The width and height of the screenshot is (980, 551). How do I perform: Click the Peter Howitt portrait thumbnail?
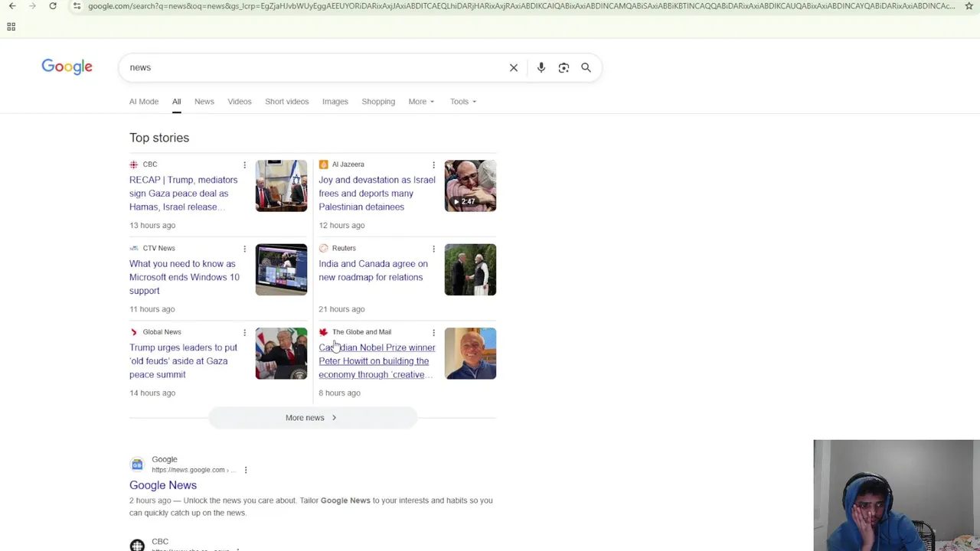[470, 354]
